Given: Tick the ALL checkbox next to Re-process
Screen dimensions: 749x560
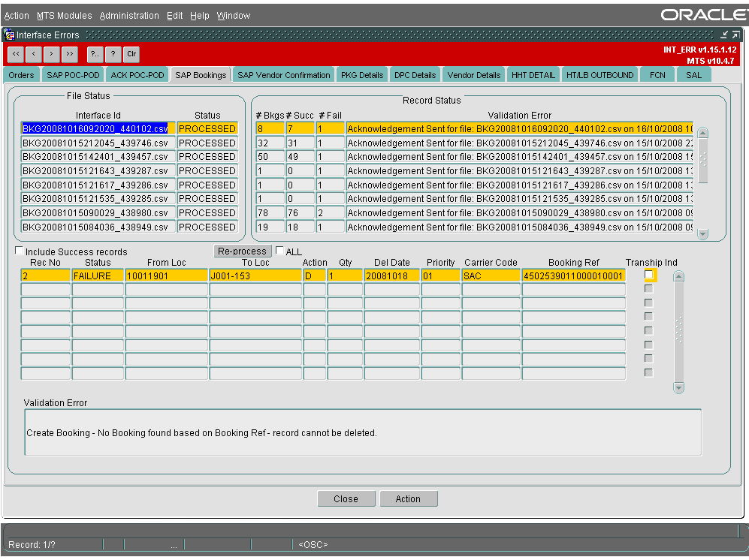Looking at the screenshot, I should 280,250.
